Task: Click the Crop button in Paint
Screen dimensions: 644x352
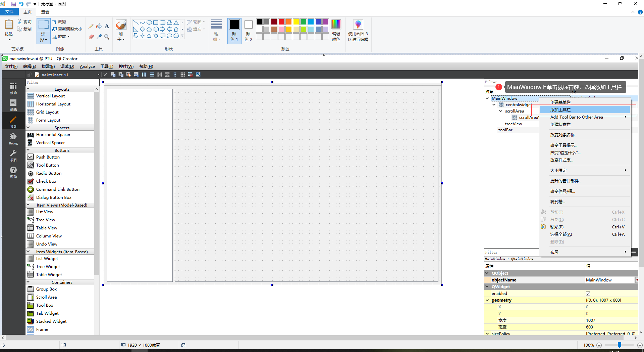Action: pos(59,21)
